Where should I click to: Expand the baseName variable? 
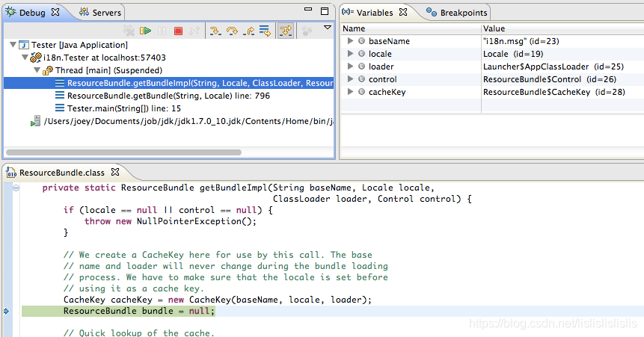[x=350, y=40]
